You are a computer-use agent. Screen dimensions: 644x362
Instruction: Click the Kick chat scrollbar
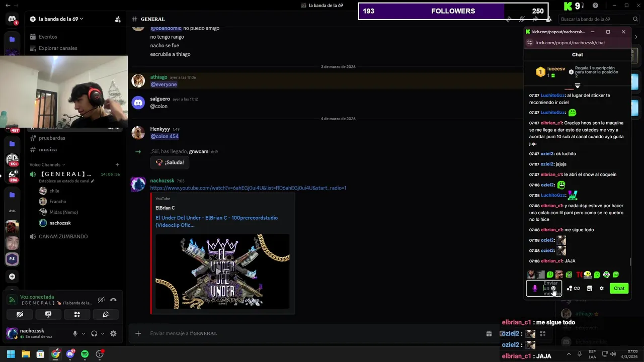pos(630,262)
